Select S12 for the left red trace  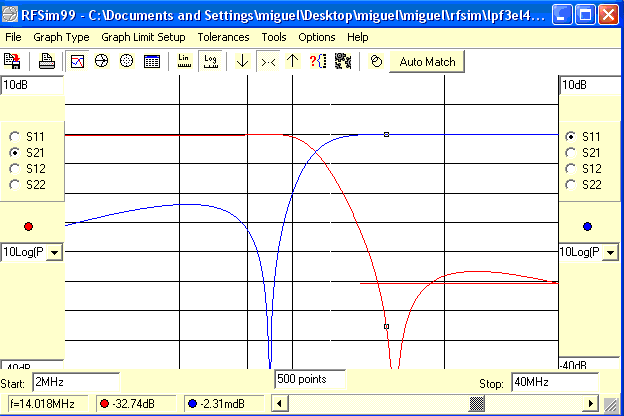point(15,168)
